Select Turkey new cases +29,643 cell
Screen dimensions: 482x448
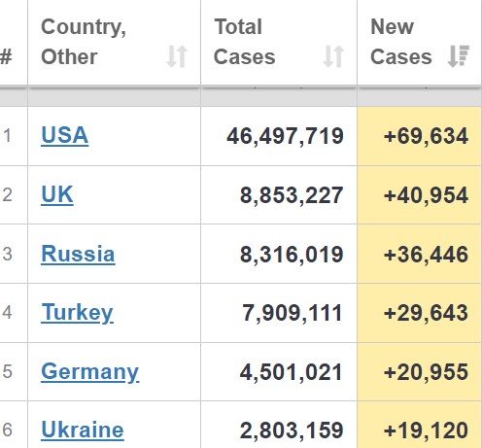(420, 313)
